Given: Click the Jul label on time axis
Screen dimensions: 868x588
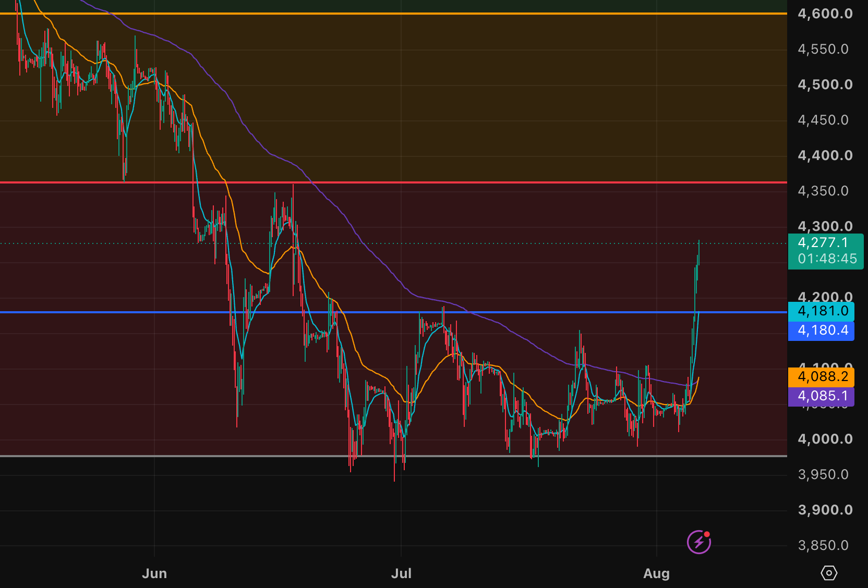Looking at the screenshot, I should (x=401, y=573).
